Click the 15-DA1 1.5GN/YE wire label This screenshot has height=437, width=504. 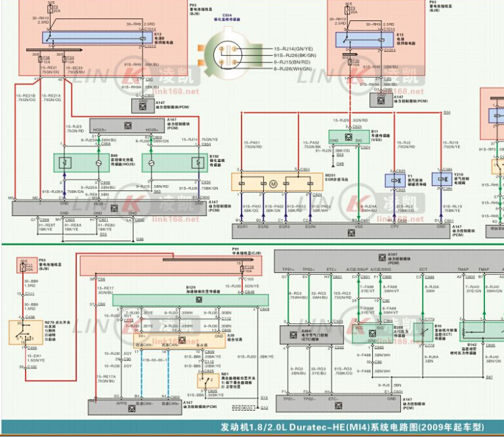coord(36,358)
